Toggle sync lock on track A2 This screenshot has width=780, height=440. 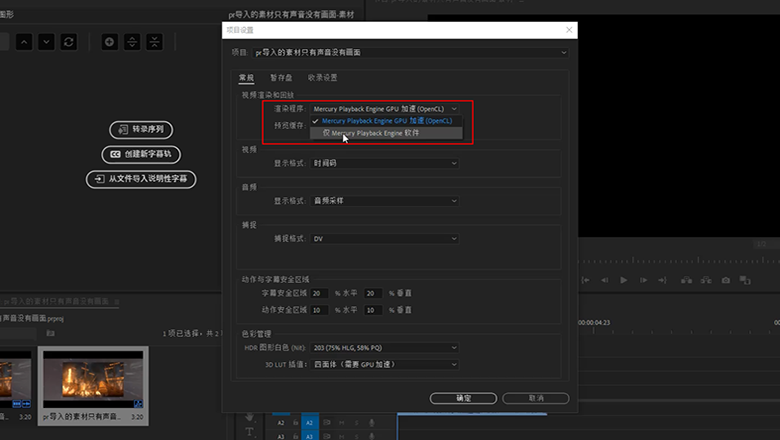pos(327,423)
